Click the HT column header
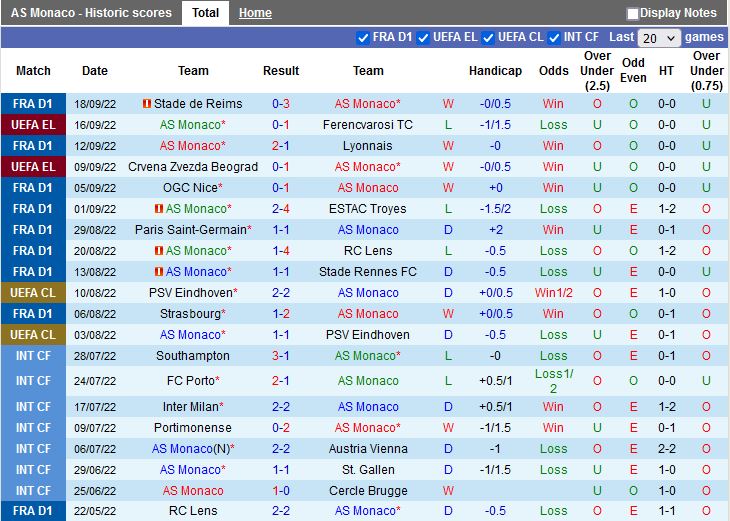This screenshot has height=521, width=730. 666,71
